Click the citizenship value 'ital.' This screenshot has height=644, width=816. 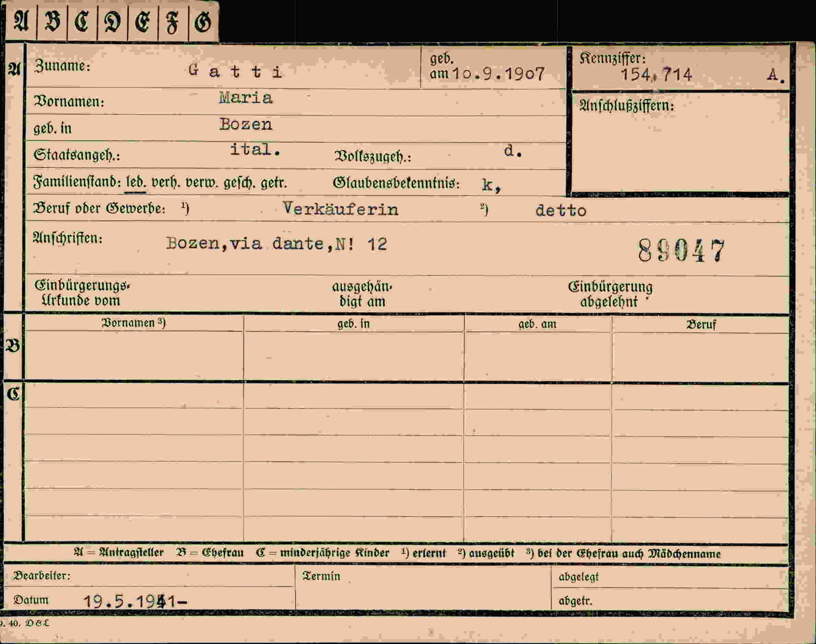coord(255,149)
